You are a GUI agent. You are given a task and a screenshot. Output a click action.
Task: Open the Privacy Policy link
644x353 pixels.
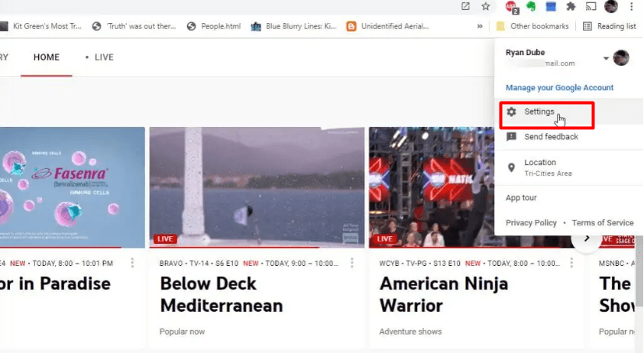tap(531, 223)
